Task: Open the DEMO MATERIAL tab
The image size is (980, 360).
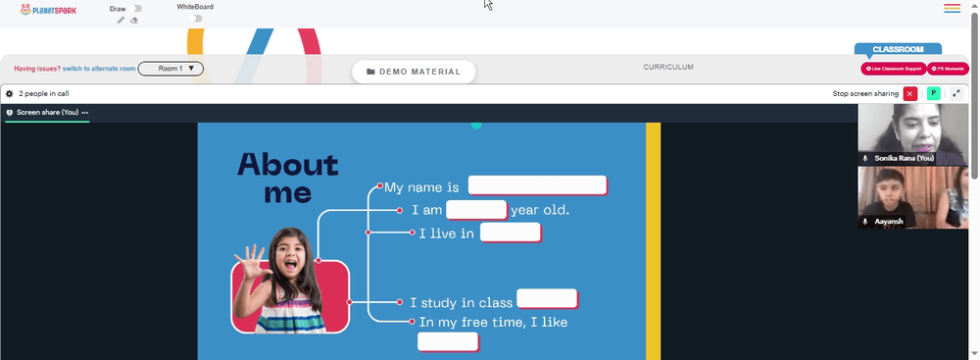Action: 414,72
